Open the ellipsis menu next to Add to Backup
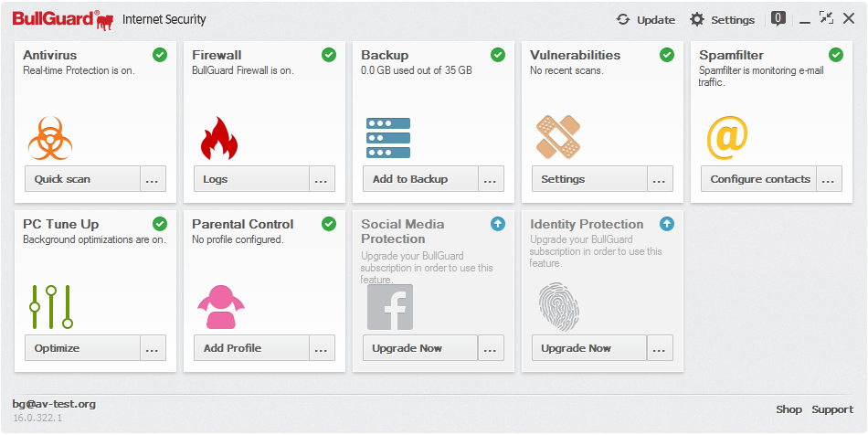This screenshot has height=435, width=868. 491,179
